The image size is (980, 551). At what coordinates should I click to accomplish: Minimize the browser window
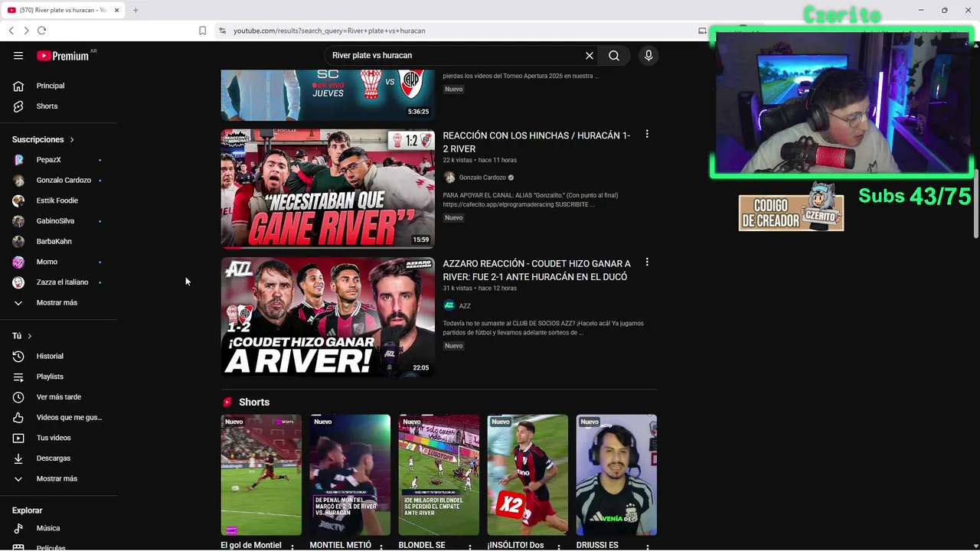(x=921, y=10)
